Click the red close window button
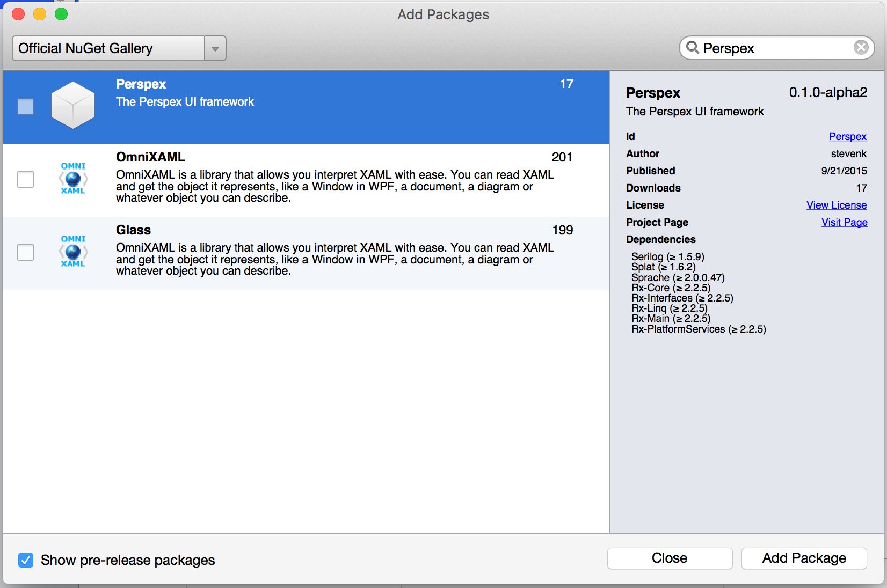887x588 pixels. pyautogui.click(x=19, y=14)
